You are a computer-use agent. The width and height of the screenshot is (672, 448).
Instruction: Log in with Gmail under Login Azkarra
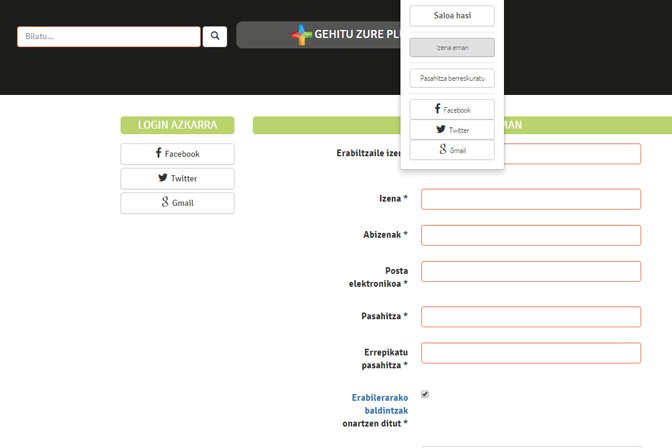point(177,203)
